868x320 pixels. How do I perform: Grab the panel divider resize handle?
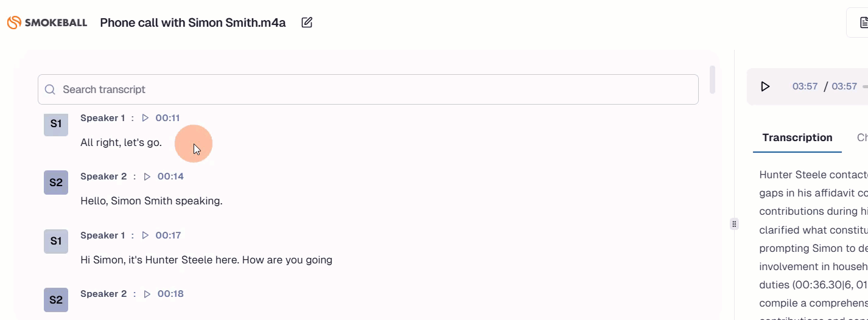[x=734, y=224]
